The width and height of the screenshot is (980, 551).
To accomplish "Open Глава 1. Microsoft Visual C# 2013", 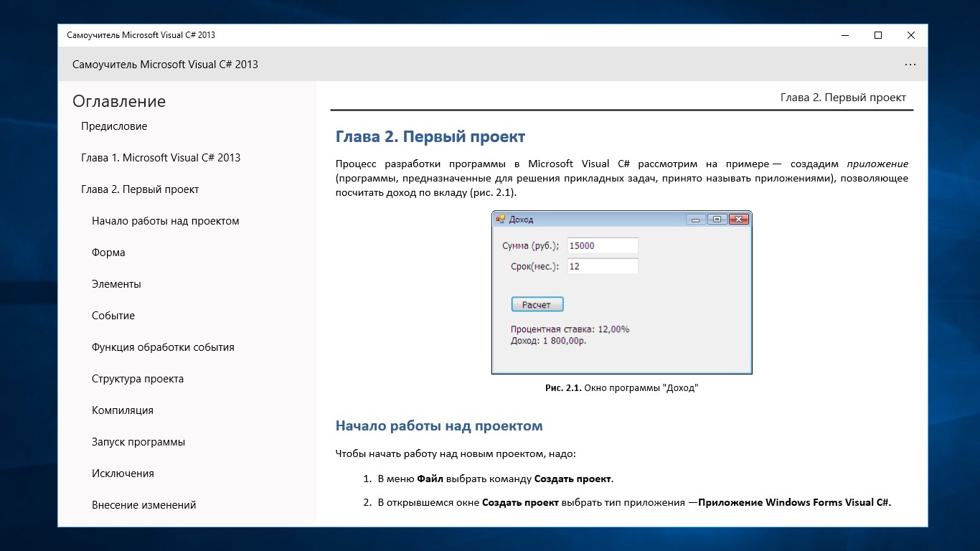I will (x=161, y=158).
